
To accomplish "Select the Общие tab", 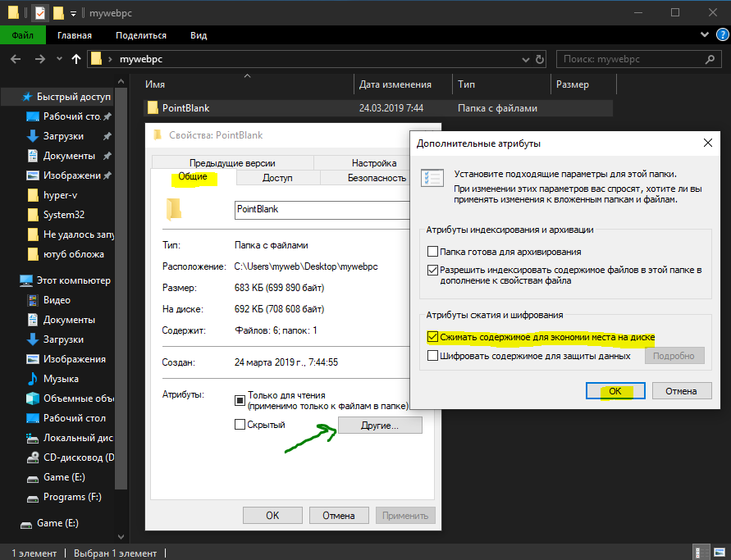I will point(193,176).
